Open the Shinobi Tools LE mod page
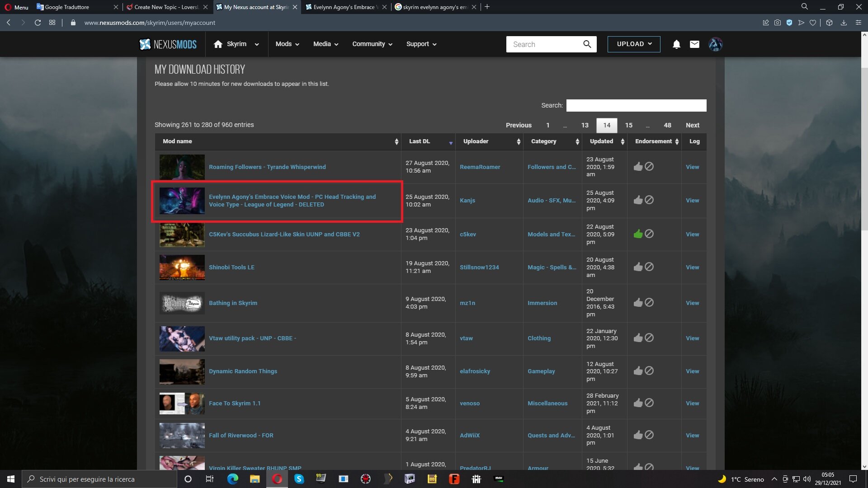 pos(231,267)
